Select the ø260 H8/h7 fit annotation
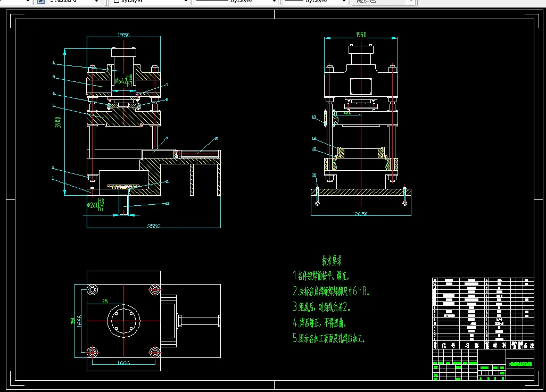The width and height of the screenshot is (546, 392). (95, 205)
